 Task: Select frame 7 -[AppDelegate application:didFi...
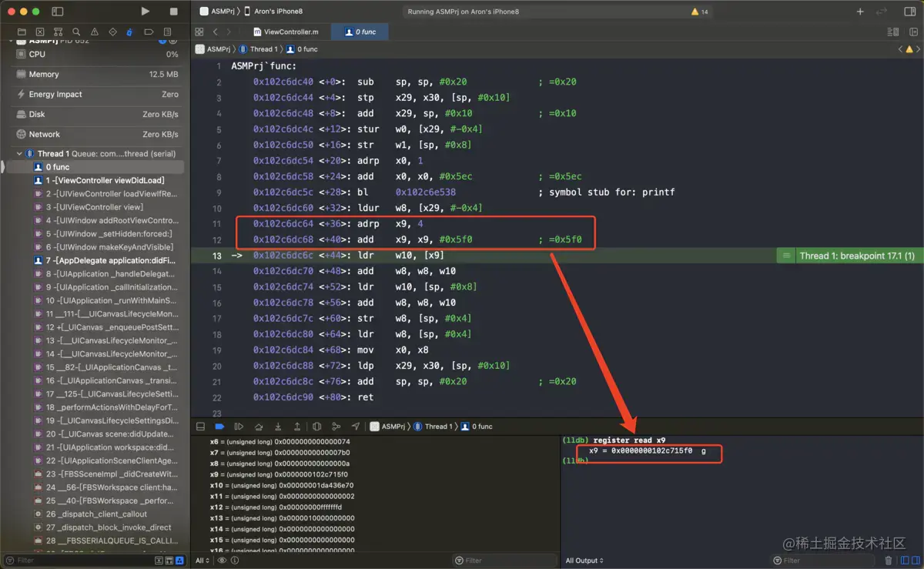tap(97, 260)
